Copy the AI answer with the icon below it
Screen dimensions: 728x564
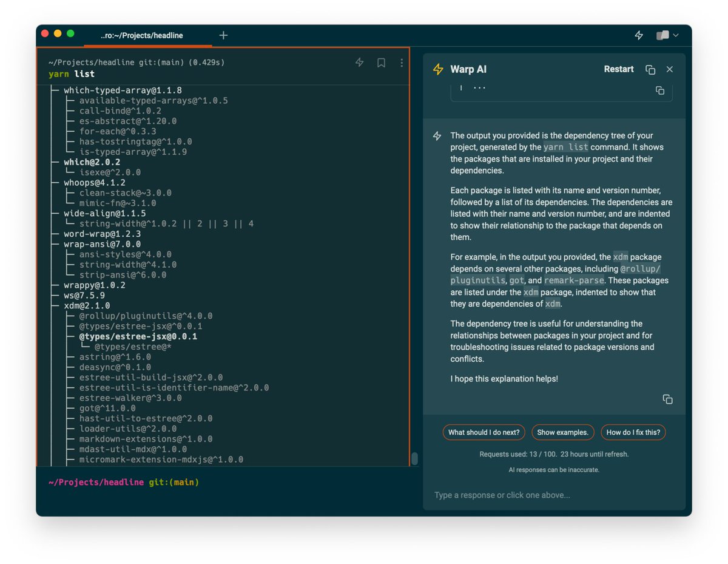pos(667,399)
